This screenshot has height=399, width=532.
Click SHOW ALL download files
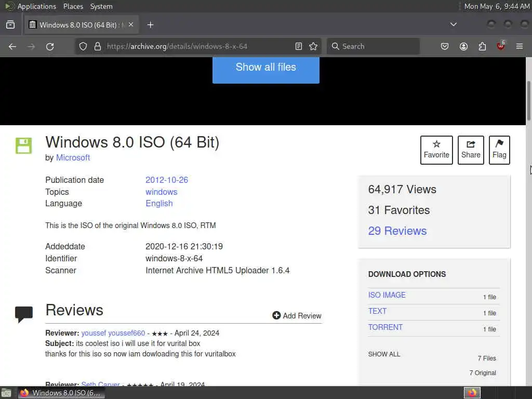[384, 354]
